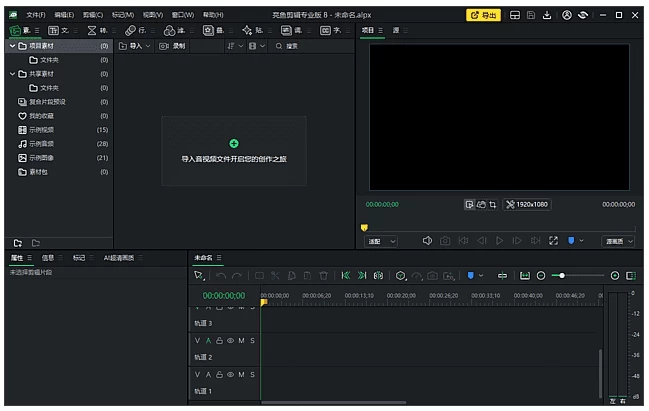Click trim-to-end green bracket icon
Screen dimensions: 649x411
[362, 276]
